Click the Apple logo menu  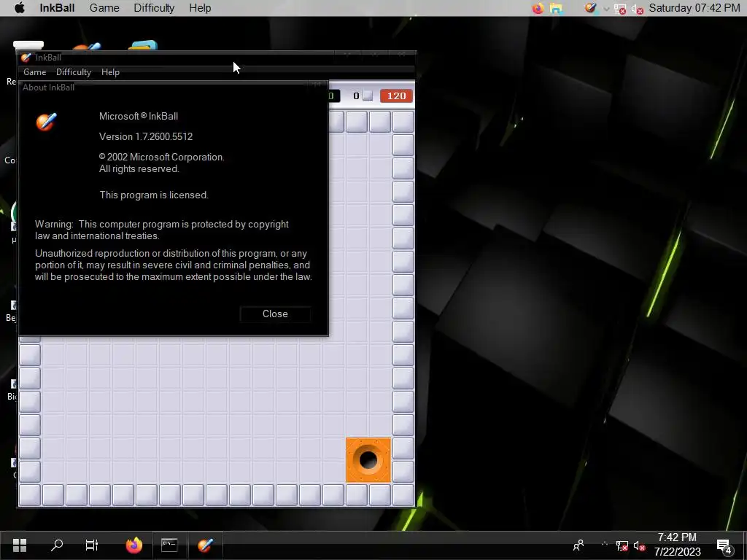19,8
